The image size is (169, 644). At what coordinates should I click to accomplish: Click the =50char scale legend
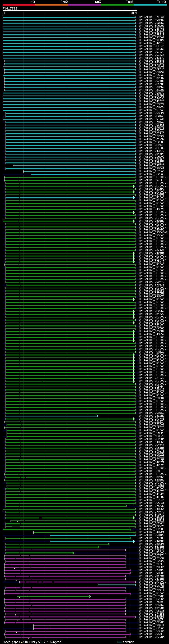[x=126, y=642]
